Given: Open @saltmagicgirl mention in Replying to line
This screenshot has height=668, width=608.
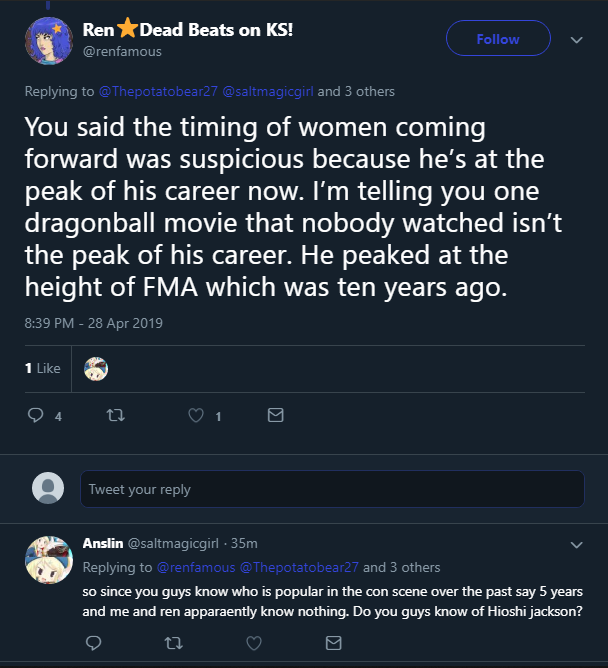Looking at the screenshot, I should click(268, 91).
